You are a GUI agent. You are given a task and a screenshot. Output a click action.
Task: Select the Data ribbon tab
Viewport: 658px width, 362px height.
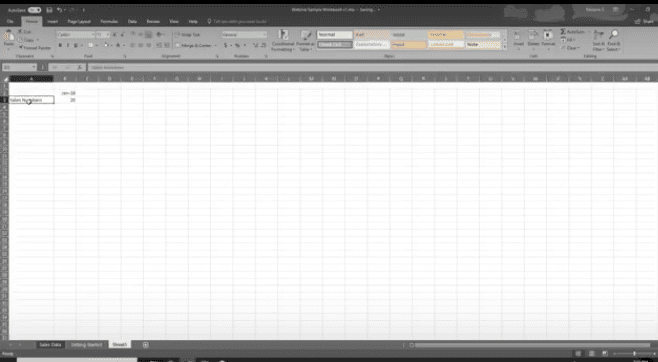132,21
